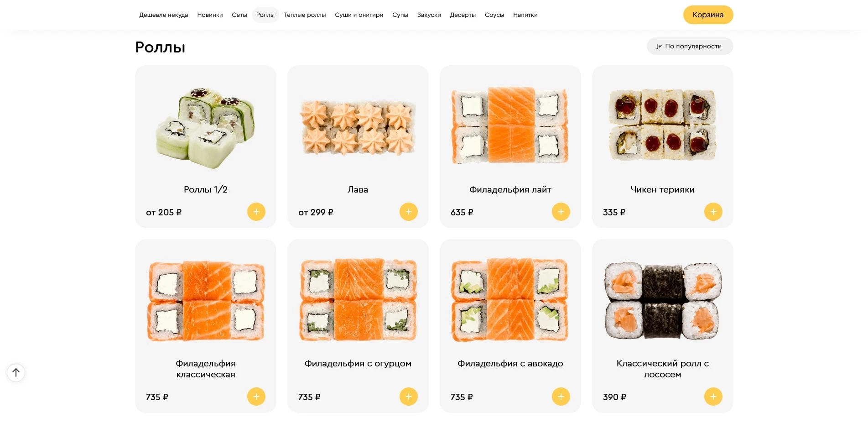The image size is (868, 423).
Task: Add Лава roll using its plus icon
Action: (x=409, y=212)
